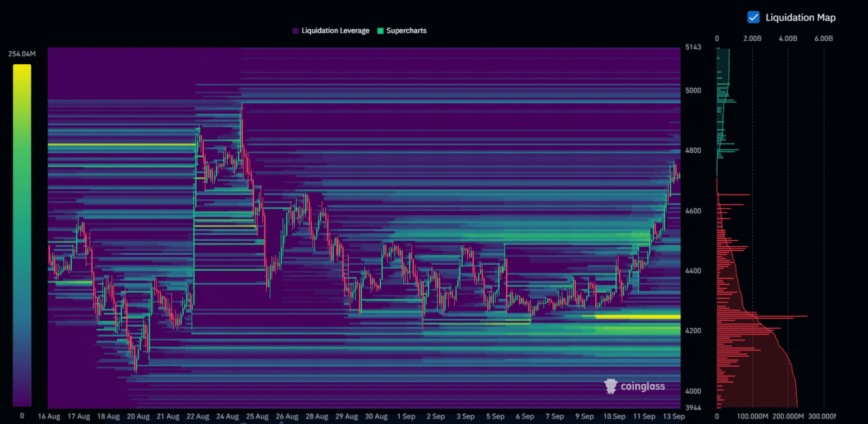This screenshot has height=424, width=868.
Task: Click the 22 Aug date on the time axis
Action: tap(198, 416)
